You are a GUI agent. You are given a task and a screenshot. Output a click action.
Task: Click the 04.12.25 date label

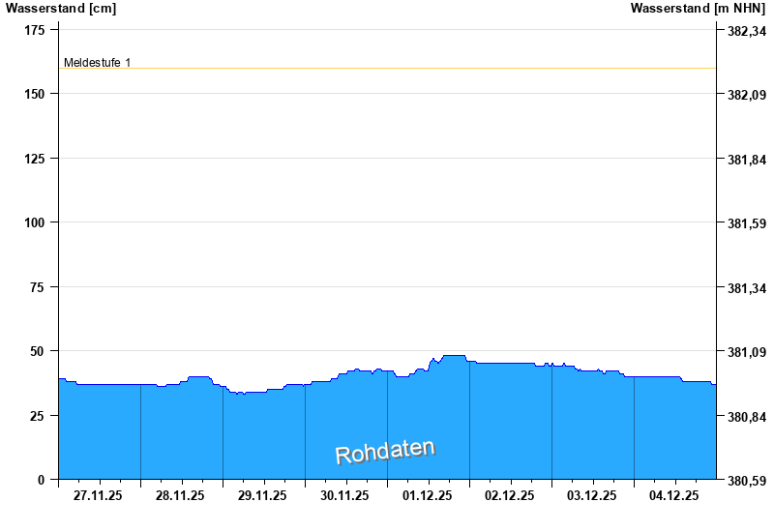tap(674, 495)
